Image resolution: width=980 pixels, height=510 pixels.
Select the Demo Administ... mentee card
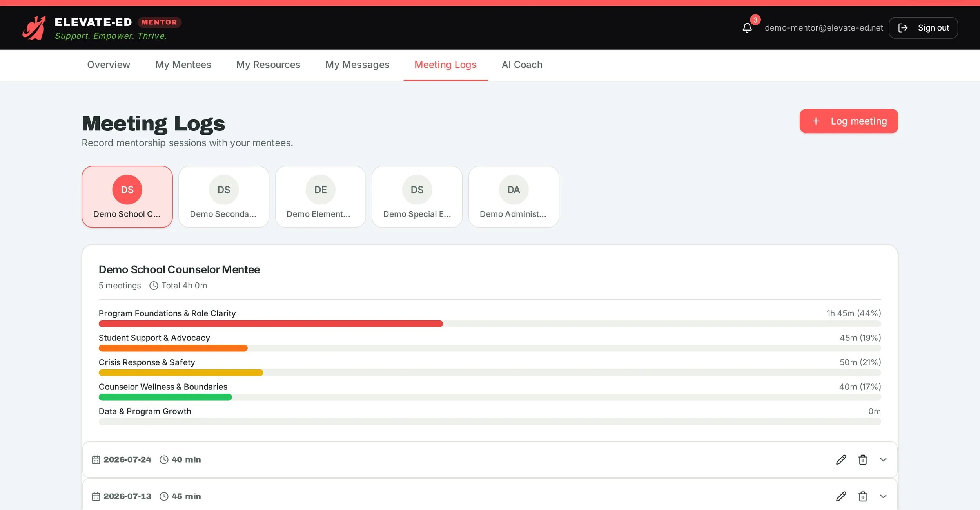click(514, 197)
